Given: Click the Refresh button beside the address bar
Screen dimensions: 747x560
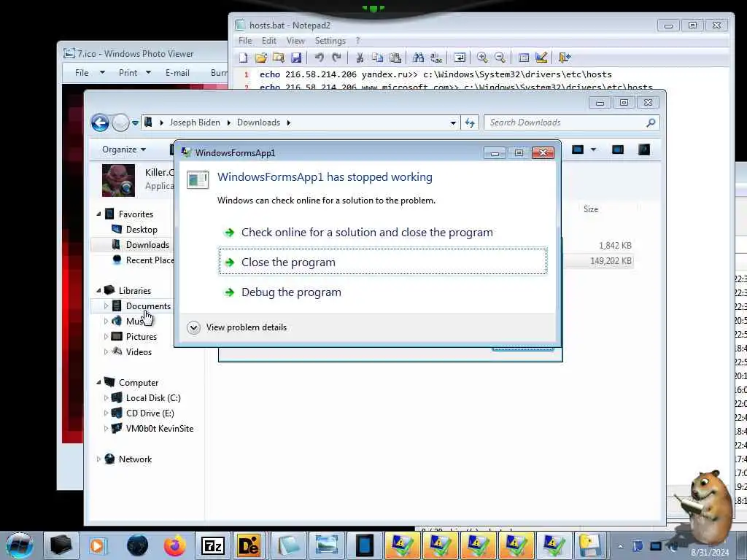Looking at the screenshot, I should pyautogui.click(x=470, y=122).
